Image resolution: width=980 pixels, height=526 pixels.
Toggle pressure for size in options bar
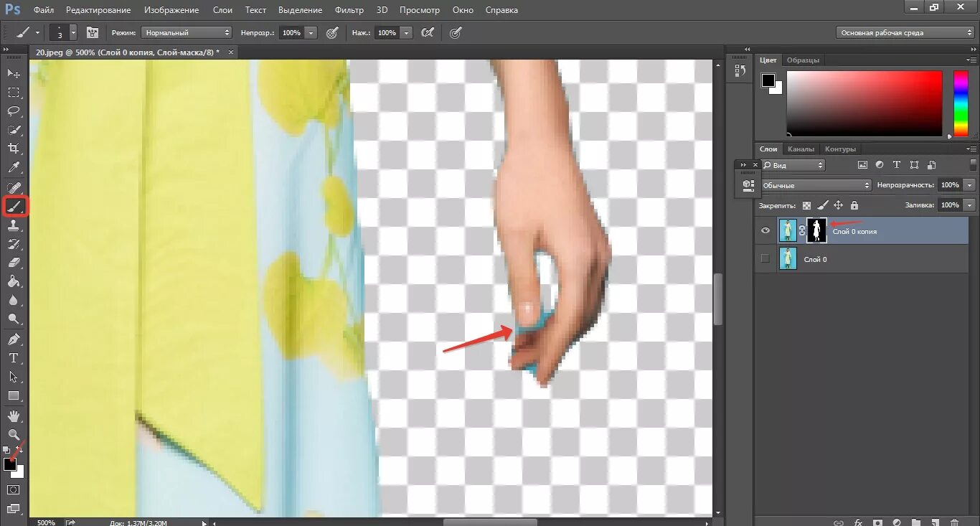click(x=455, y=32)
